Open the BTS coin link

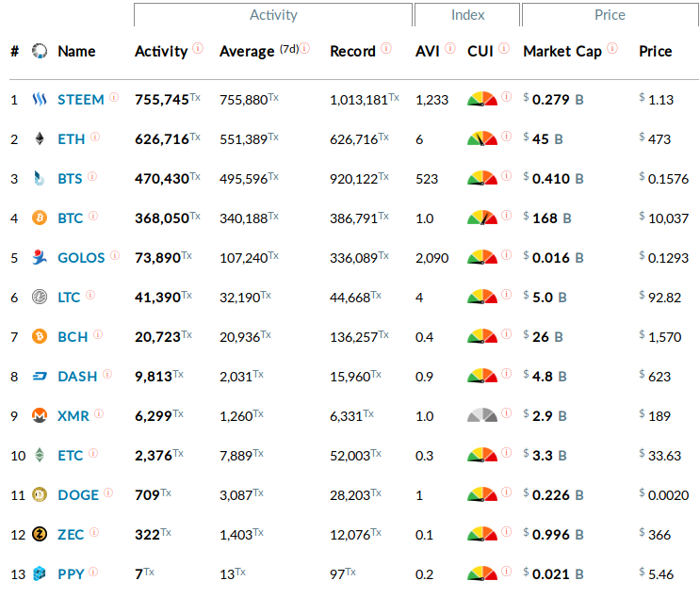tap(70, 179)
